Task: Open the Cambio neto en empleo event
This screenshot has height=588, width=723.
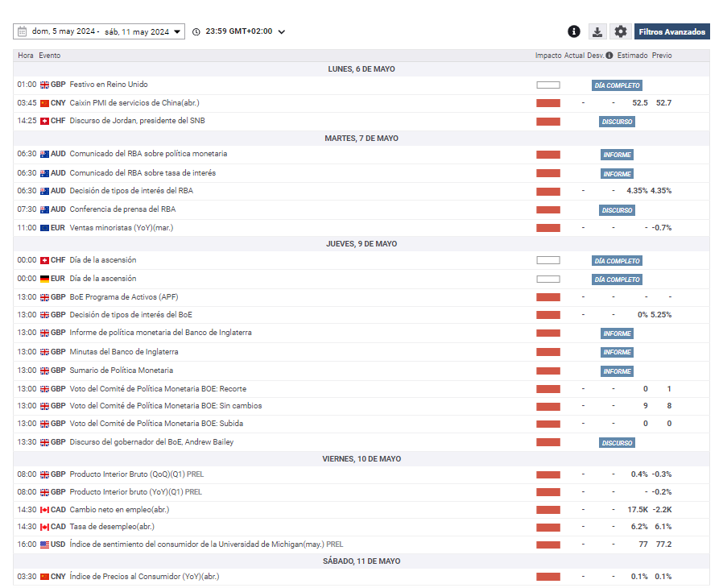Action: coord(119,510)
